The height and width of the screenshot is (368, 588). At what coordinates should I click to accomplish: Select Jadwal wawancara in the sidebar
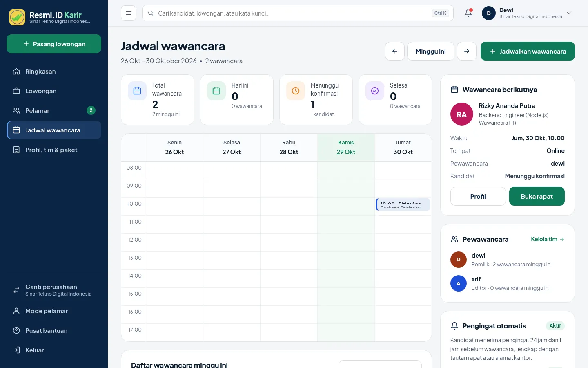[x=54, y=130]
